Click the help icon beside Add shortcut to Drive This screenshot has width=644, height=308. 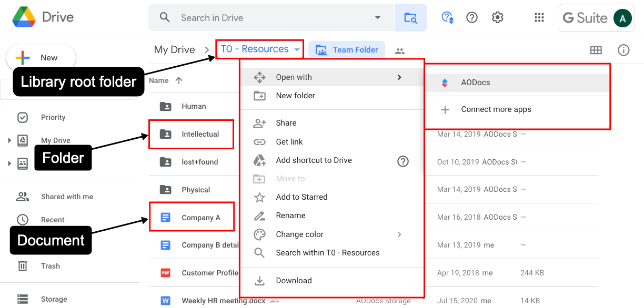[403, 161]
